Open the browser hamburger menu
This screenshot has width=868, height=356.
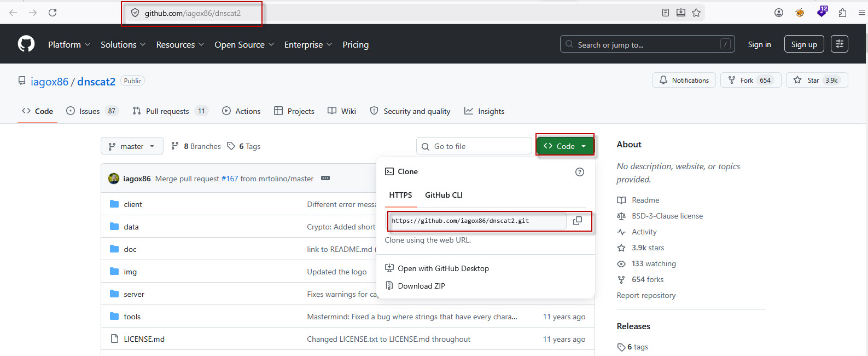[862, 13]
